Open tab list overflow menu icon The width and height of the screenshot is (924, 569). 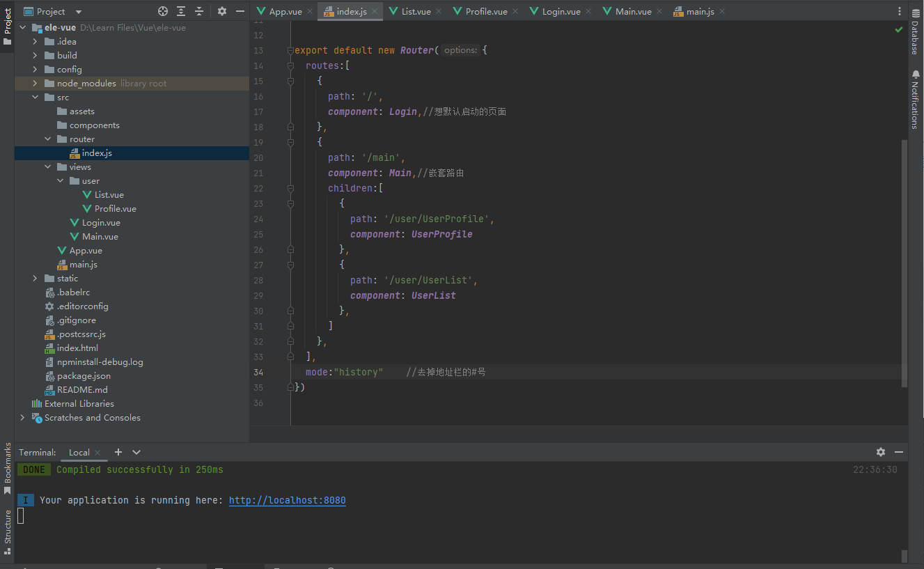tap(899, 11)
